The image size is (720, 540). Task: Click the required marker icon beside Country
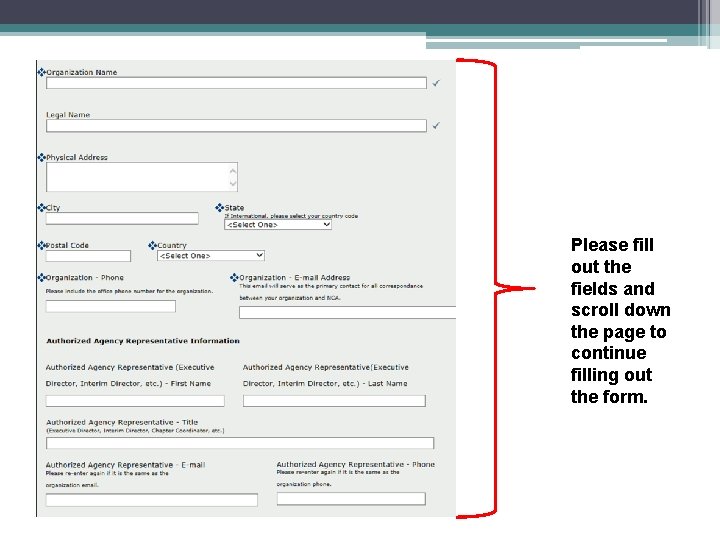coord(152,245)
